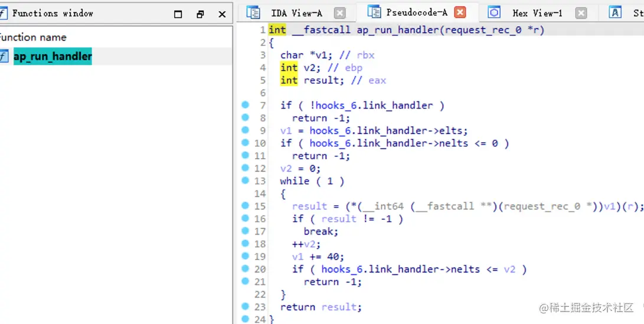Close the IDA View-A tab
This screenshot has width=644, height=324.
(x=339, y=13)
